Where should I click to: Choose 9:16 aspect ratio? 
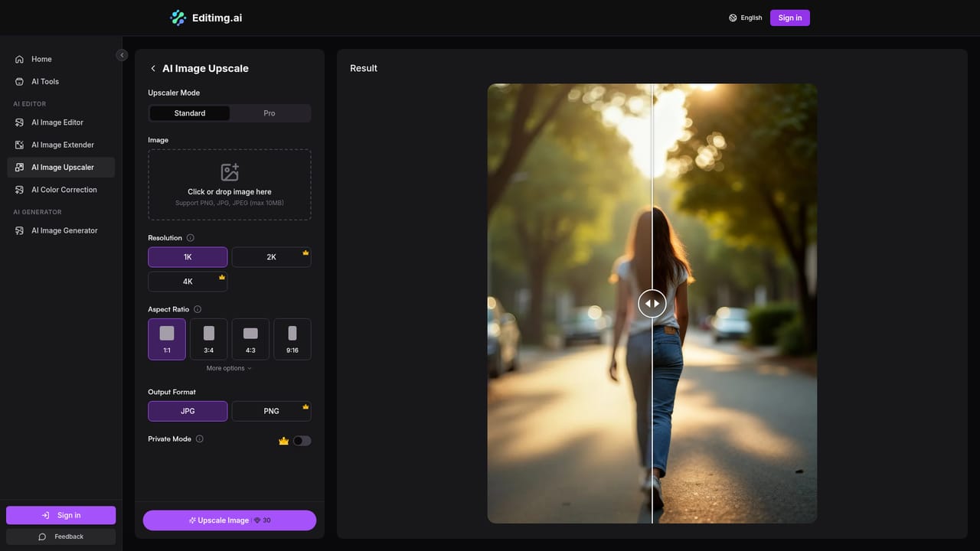coord(292,339)
